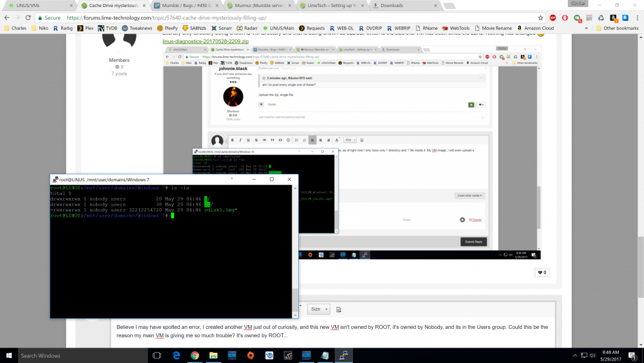Open the Other bookmarks folder
This screenshot has width=644, height=363.
coord(618,28)
